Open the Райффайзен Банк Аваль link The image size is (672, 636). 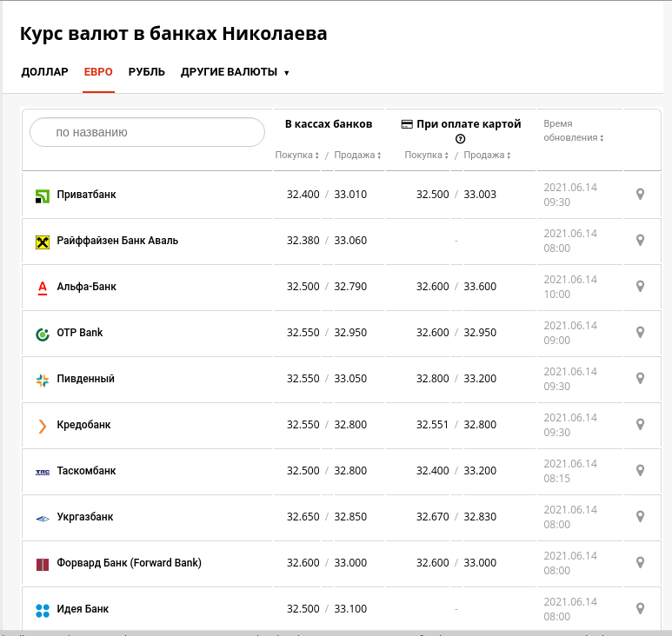[117, 241]
